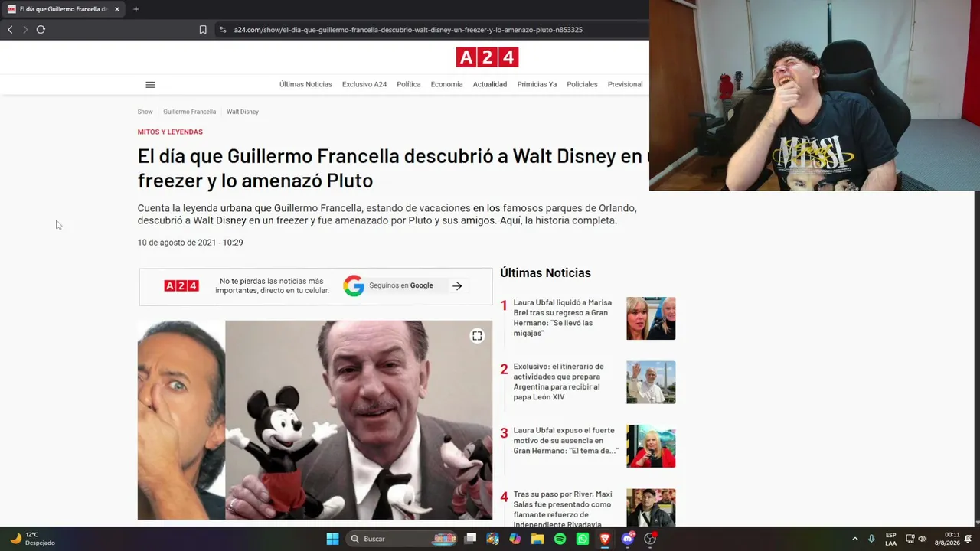The width and height of the screenshot is (980, 551).
Task: Click the Show breadcrumb link
Action: click(145, 112)
